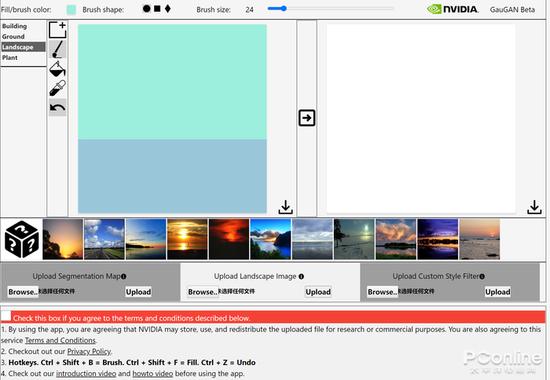Download the segmentation map canvas
Viewport: 550px width, 380px height.
click(286, 207)
